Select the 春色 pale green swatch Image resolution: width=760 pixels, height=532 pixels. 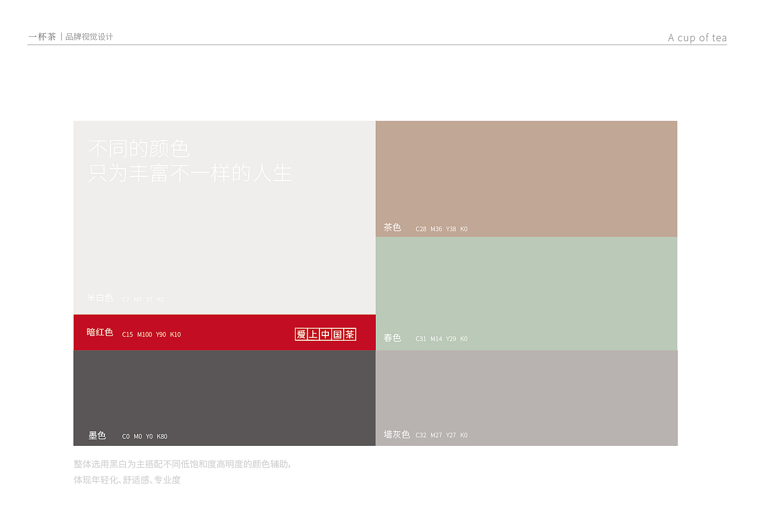pyautogui.click(x=526, y=293)
